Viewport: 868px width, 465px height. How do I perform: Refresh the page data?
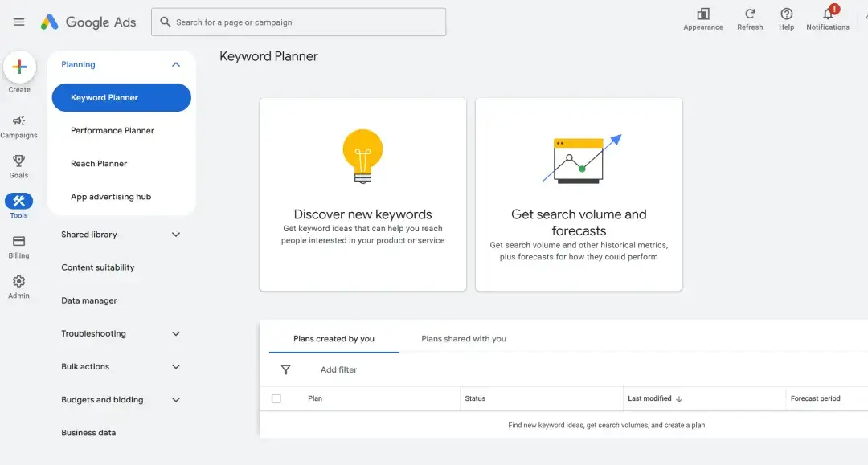click(x=750, y=19)
